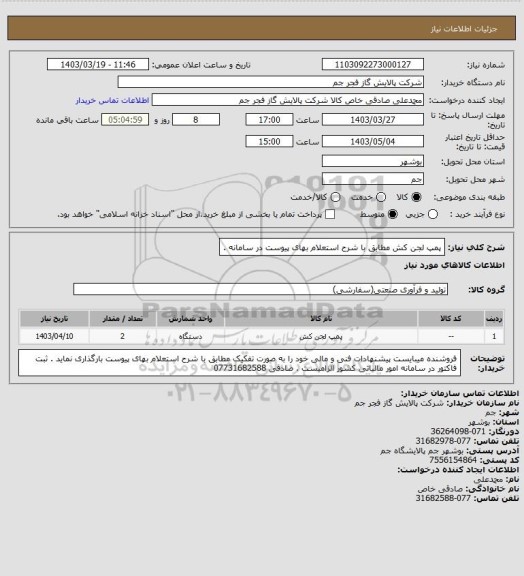Click the ردیف column header

[494, 318]
